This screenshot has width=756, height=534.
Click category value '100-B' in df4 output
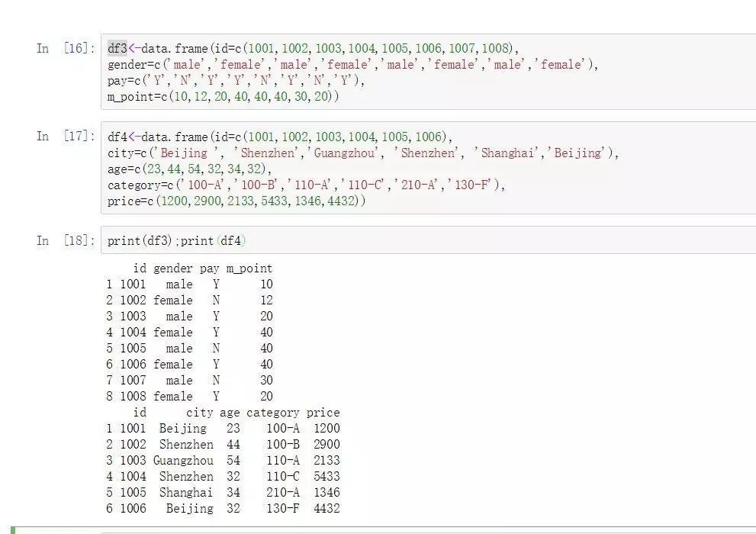click(x=283, y=444)
